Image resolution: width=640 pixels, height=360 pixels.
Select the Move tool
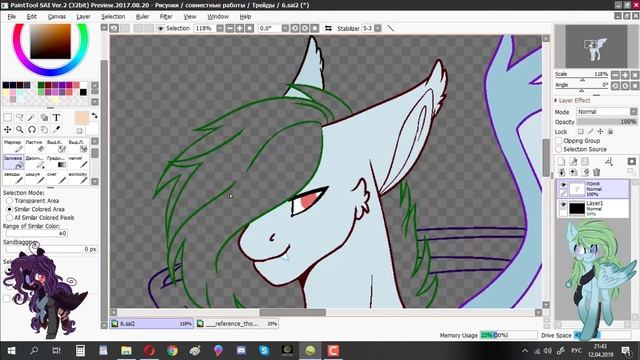click(x=7, y=130)
